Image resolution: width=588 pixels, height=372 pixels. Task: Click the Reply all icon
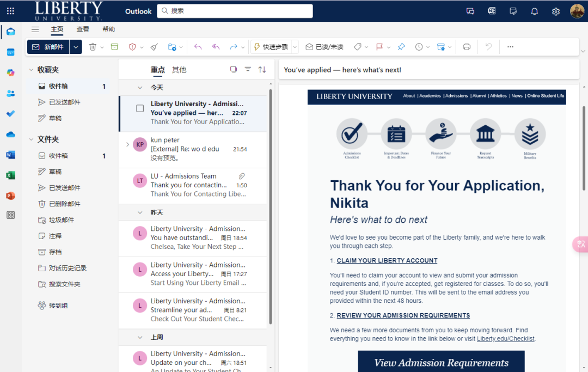(216, 47)
